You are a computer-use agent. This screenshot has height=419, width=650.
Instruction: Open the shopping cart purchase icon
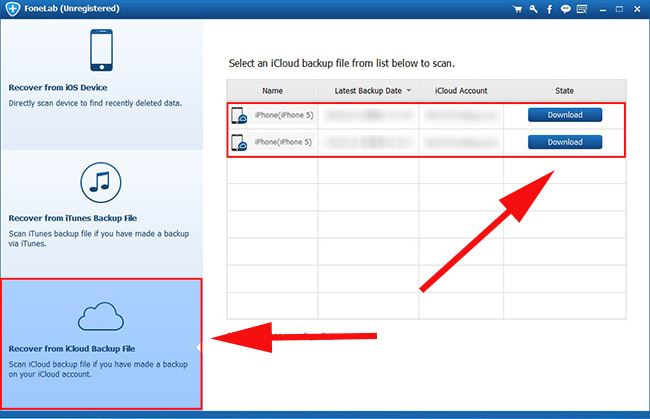click(517, 9)
